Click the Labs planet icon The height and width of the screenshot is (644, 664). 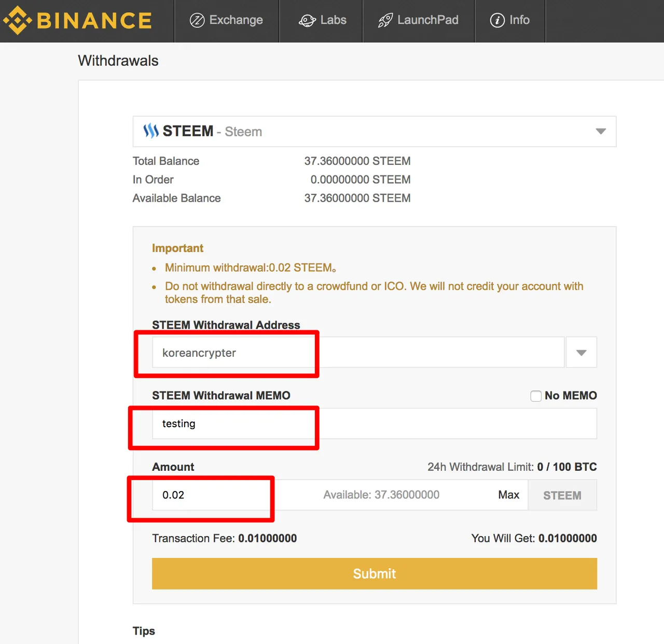307,21
